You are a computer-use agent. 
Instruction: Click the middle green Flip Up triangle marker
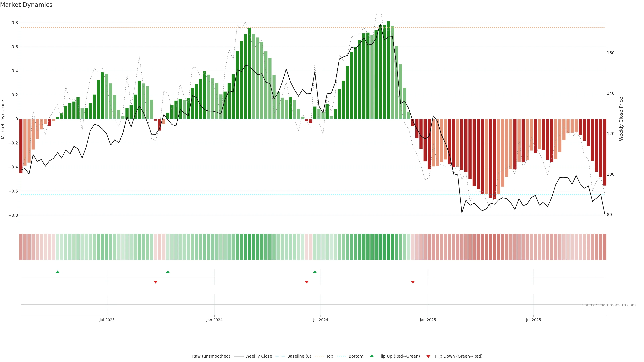[x=168, y=272]
